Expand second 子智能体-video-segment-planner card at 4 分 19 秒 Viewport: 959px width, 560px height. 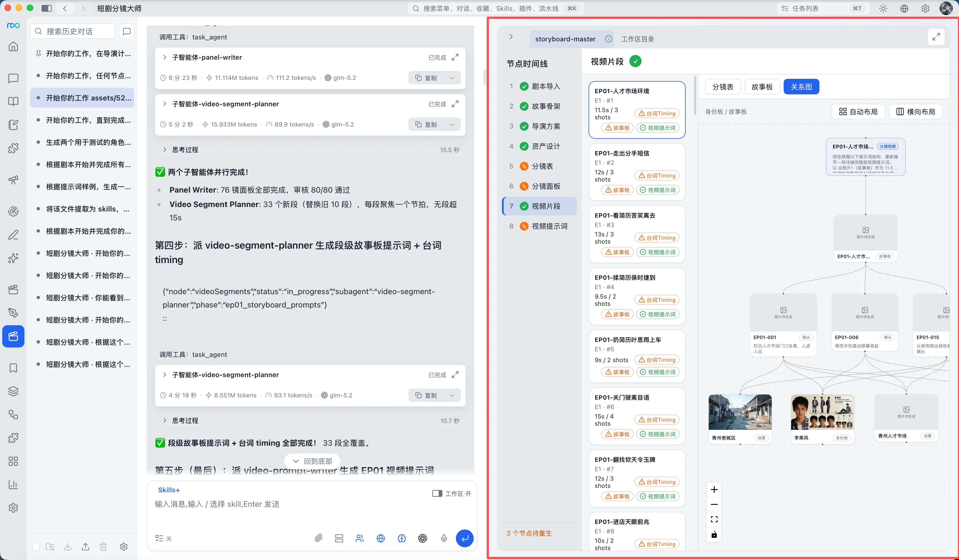point(164,375)
